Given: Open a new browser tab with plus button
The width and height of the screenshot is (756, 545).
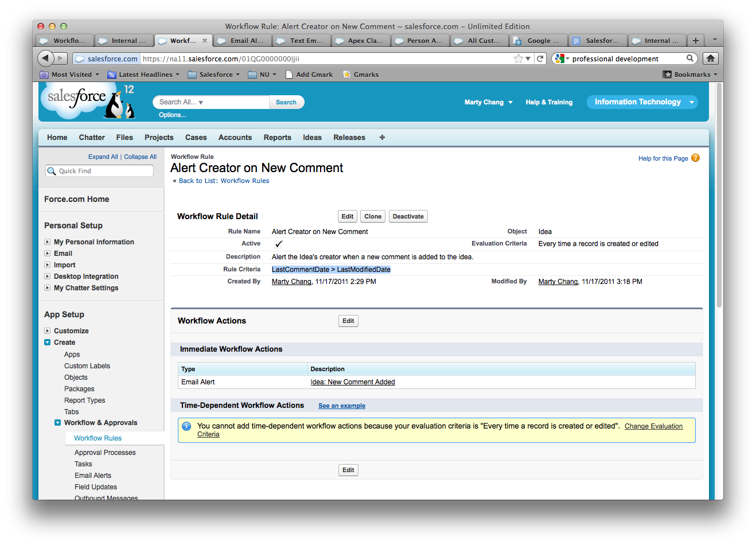Looking at the screenshot, I should (x=695, y=41).
